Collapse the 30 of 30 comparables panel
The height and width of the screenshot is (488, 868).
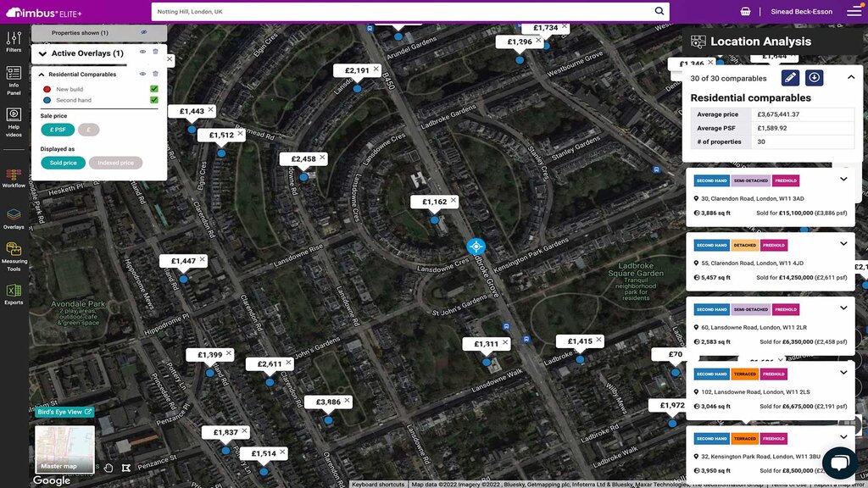click(850, 77)
